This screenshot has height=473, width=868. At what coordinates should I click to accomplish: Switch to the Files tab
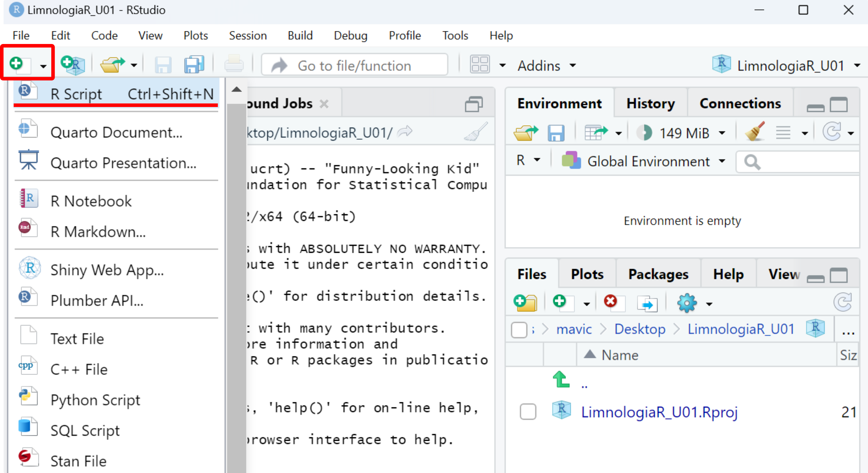click(531, 274)
